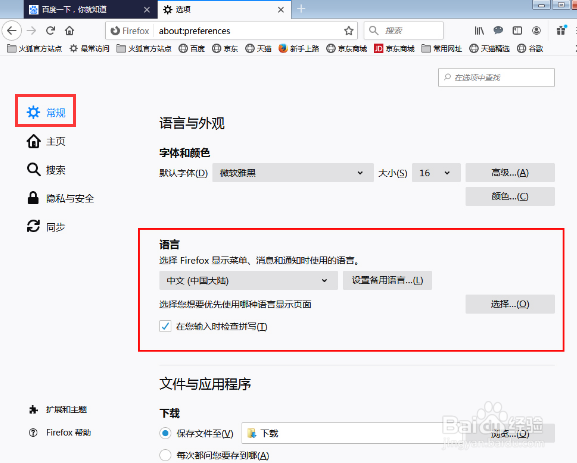Viewport: 577px width, 463px height.
Task: Toggle the 在您输入时检查拼写 checkbox
Action: pyautogui.click(x=165, y=326)
